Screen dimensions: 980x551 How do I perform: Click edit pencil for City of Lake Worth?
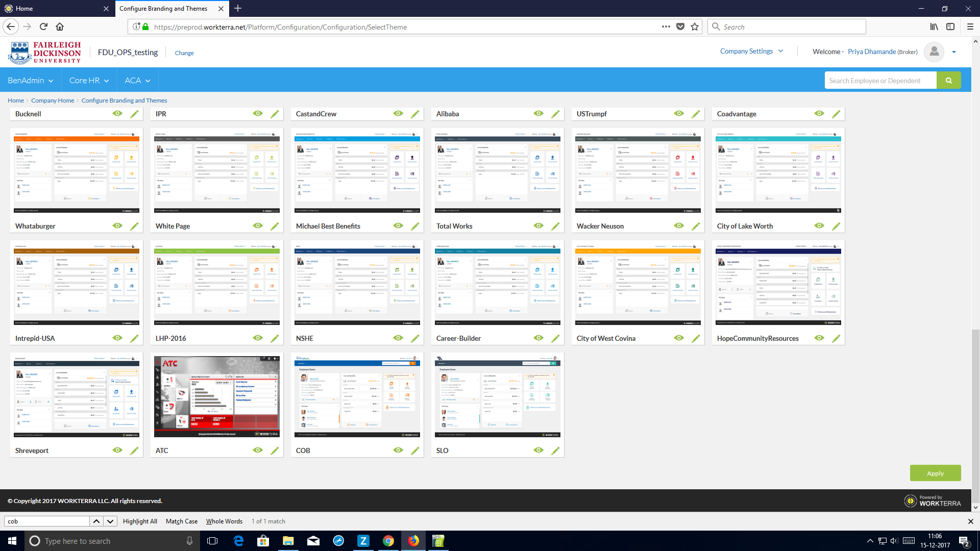836,226
